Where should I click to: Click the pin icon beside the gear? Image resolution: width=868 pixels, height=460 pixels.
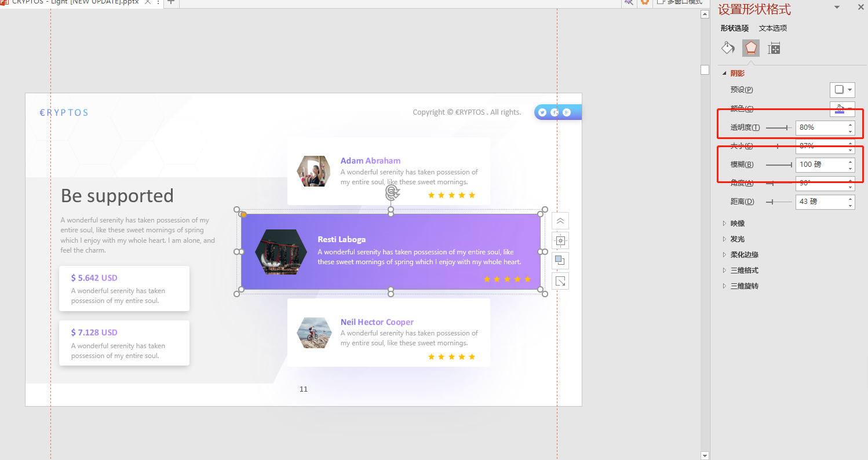coord(629,2)
